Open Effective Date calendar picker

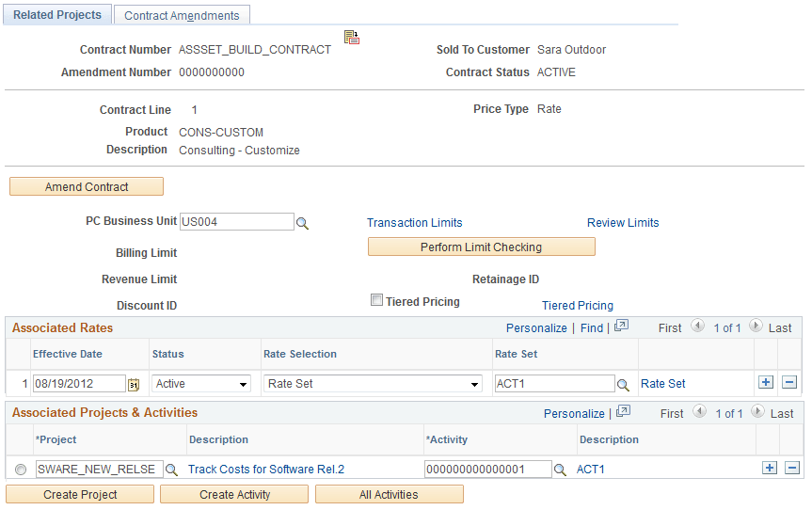pos(134,384)
